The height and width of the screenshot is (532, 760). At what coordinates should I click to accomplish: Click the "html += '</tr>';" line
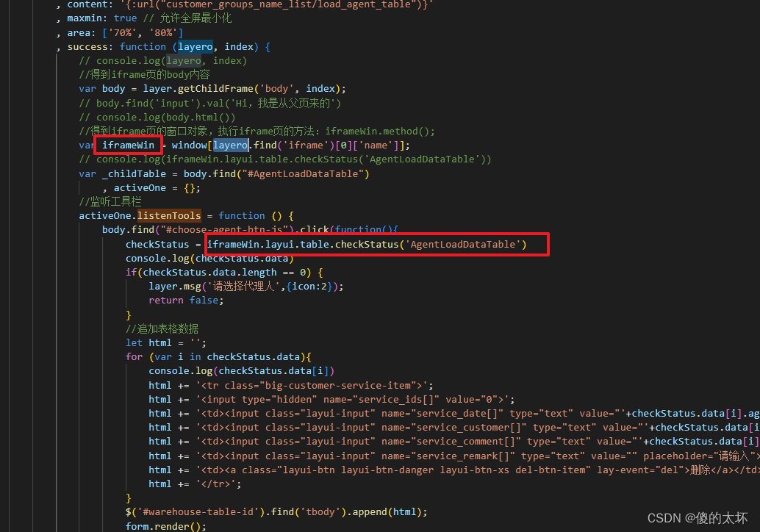(195, 484)
